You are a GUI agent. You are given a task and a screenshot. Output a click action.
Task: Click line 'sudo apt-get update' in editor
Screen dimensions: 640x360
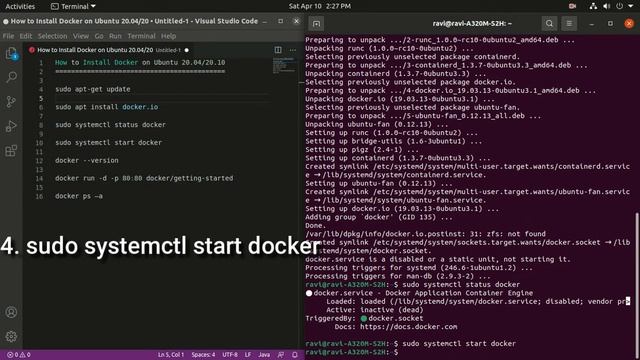pyautogui.click(x=93, y=89)
